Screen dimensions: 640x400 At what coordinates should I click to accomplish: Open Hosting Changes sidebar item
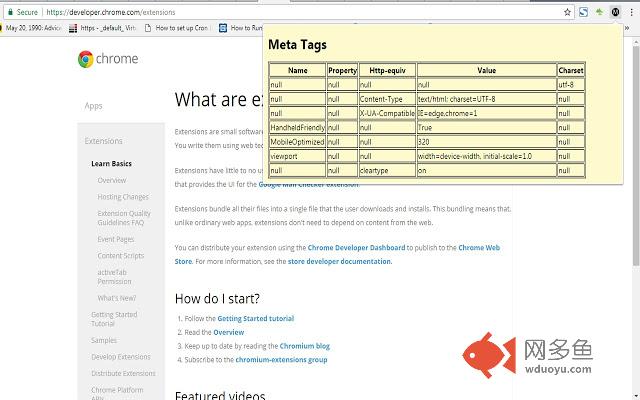point(123,197)
